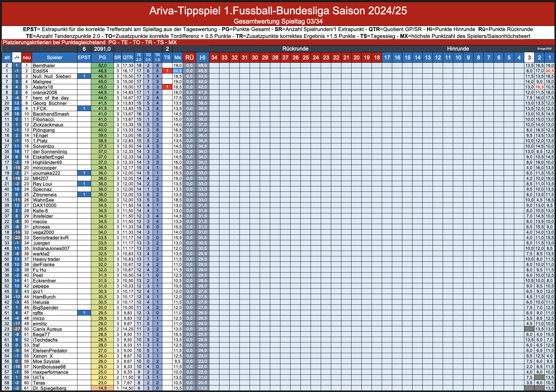Select player name 'IndianaJones007'
The image size is (556, 392).
(51, 248)
